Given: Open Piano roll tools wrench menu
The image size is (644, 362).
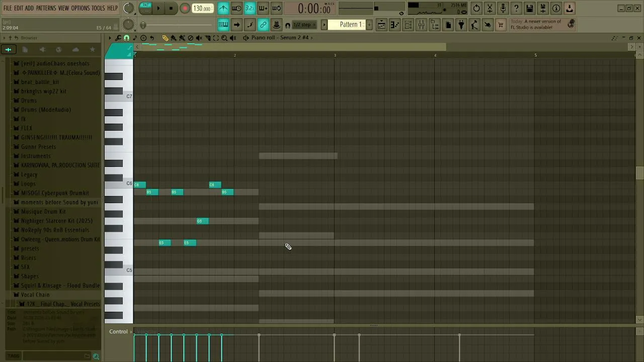Looking at the screenshot, I should pyautogui.click(x=118, y=38).
